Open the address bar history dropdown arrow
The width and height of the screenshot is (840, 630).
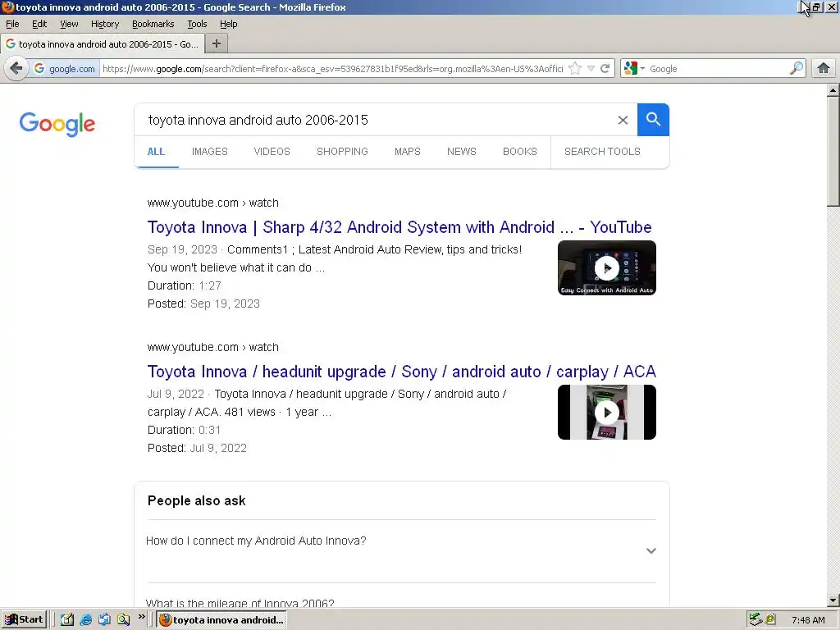pyautogui.click(x=591, y=69)
